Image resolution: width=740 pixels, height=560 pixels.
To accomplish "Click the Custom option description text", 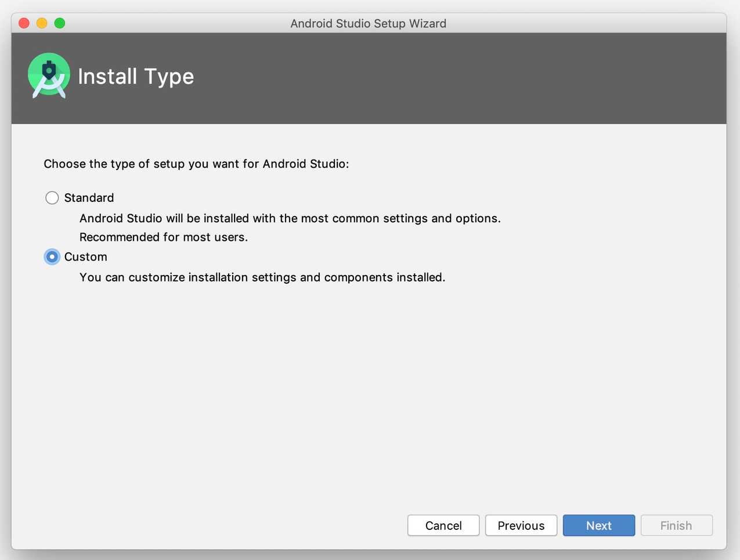I will [262, 277].
